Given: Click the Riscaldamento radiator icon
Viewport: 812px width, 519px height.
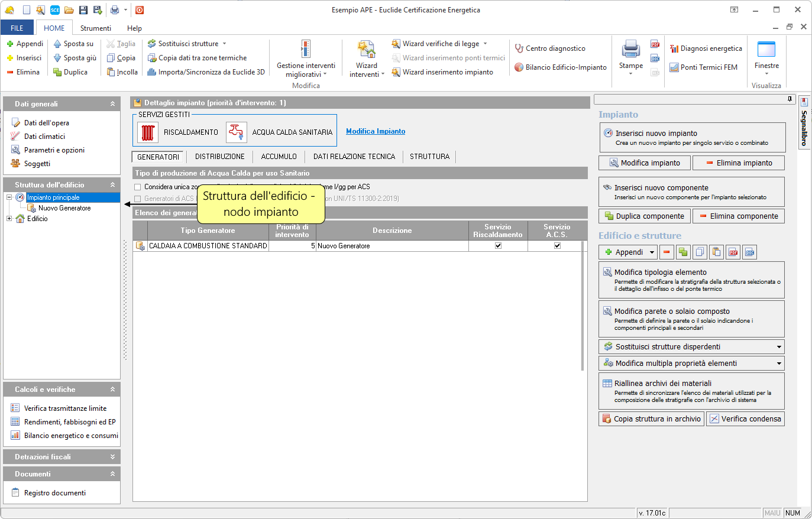Looking at the screenshot, I should (x=148, y=132).
